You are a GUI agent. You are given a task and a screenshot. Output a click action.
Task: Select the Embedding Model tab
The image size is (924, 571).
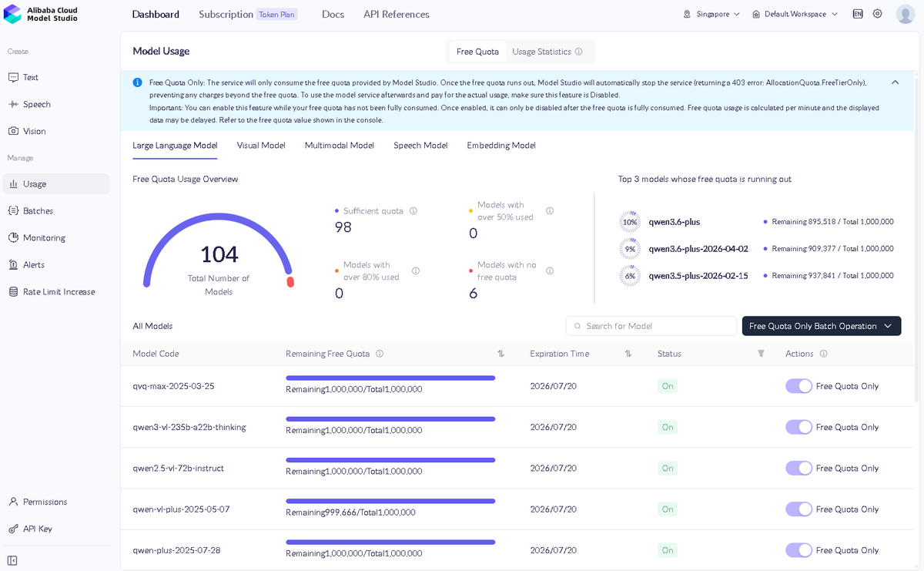pos(501,145)
